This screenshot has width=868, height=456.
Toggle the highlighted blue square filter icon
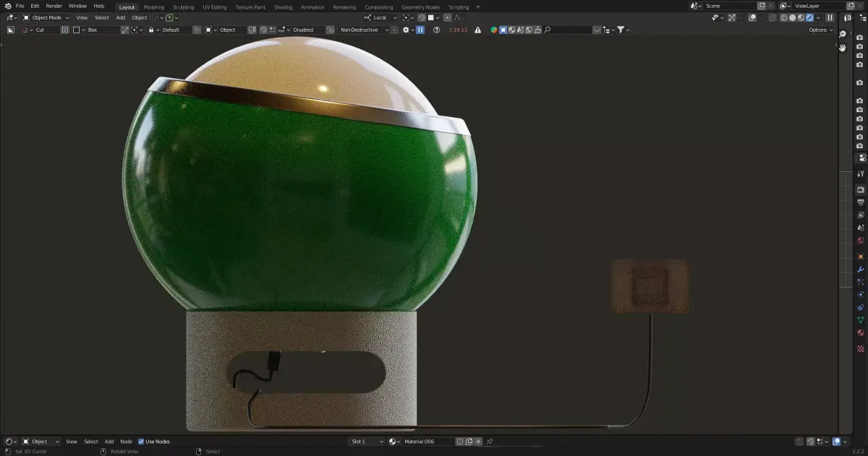point(503,30)
